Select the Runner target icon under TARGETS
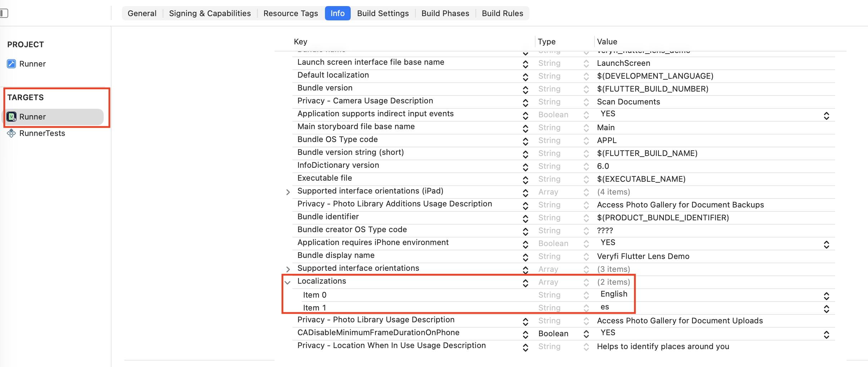The width and height of the screenshot is (868, 367). coord(12,117)
